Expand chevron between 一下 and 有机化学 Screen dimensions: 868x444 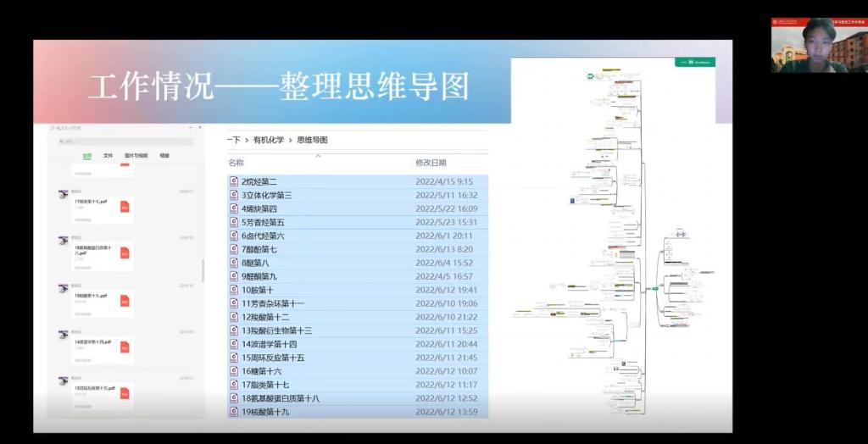tap(247, 140)
